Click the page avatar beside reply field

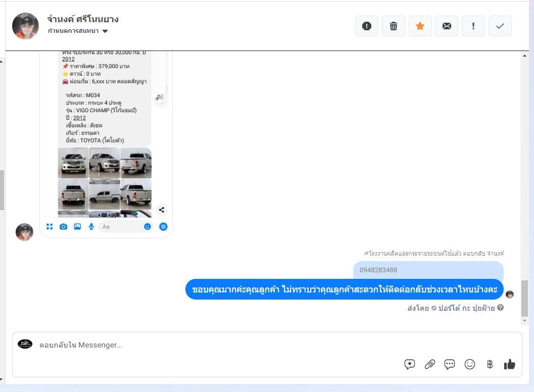click(25, 344)
